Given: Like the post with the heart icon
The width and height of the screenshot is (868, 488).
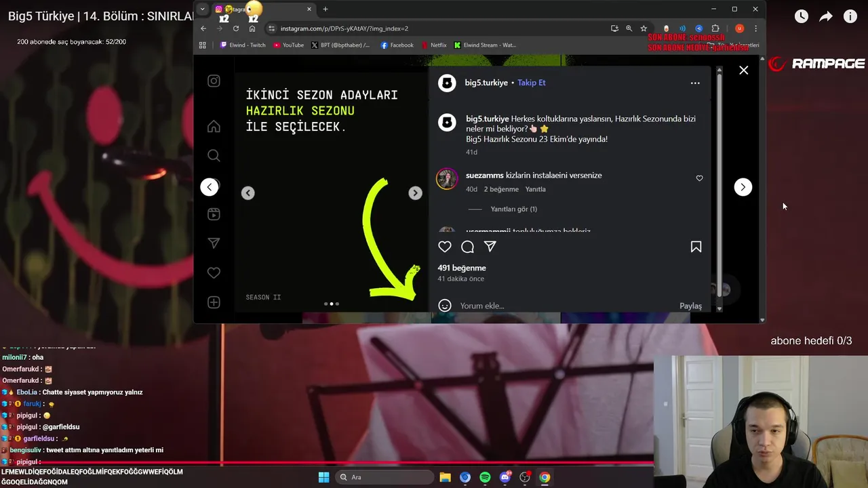Looking at the screenshot, I should 445,247.
